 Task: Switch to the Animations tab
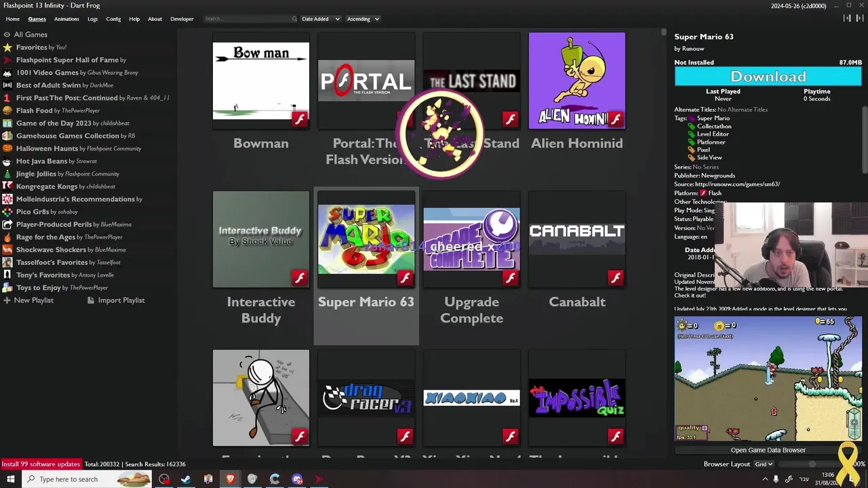(x=66, y=19)
